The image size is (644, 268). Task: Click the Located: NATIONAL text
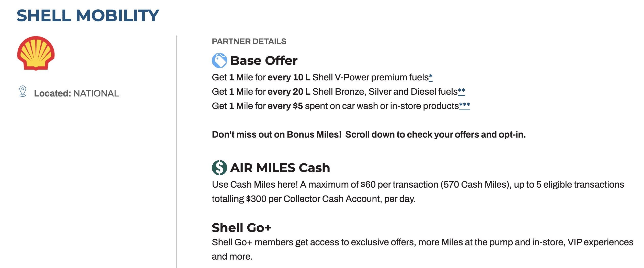(x=76, y=93)
